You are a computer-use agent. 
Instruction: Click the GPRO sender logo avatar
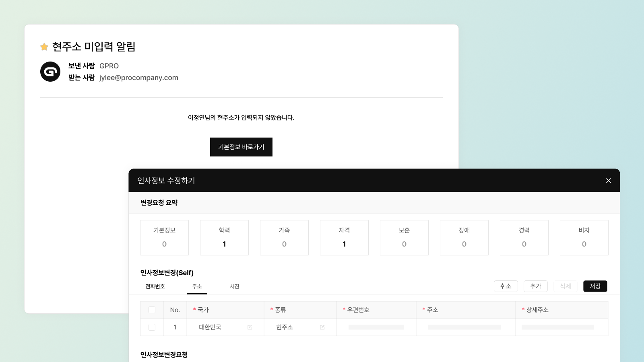point(50,72)
